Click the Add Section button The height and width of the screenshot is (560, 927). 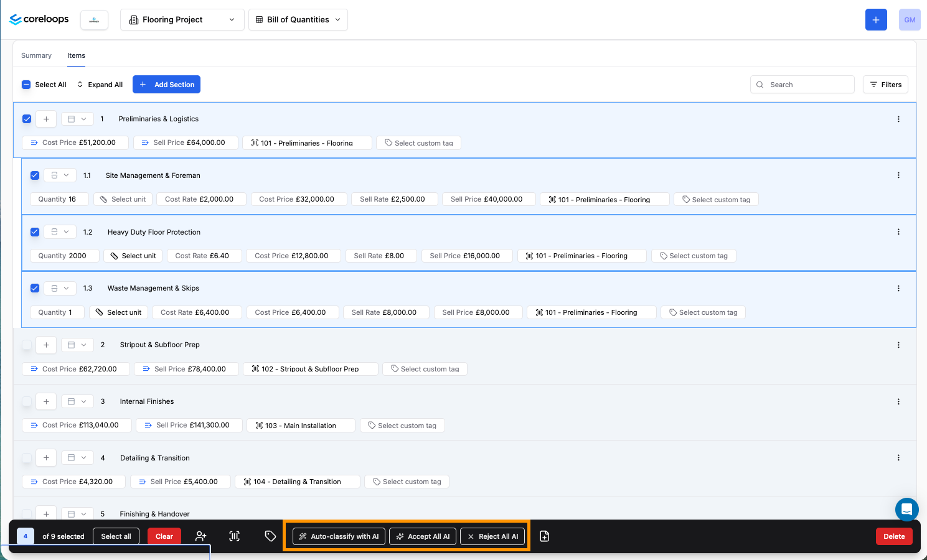166,85
